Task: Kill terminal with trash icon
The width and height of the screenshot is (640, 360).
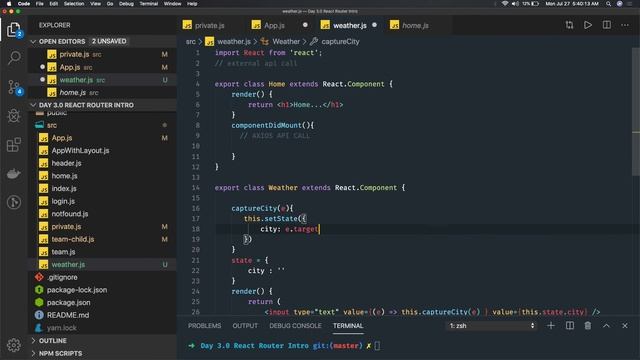Action: click(x=588, y=326)
